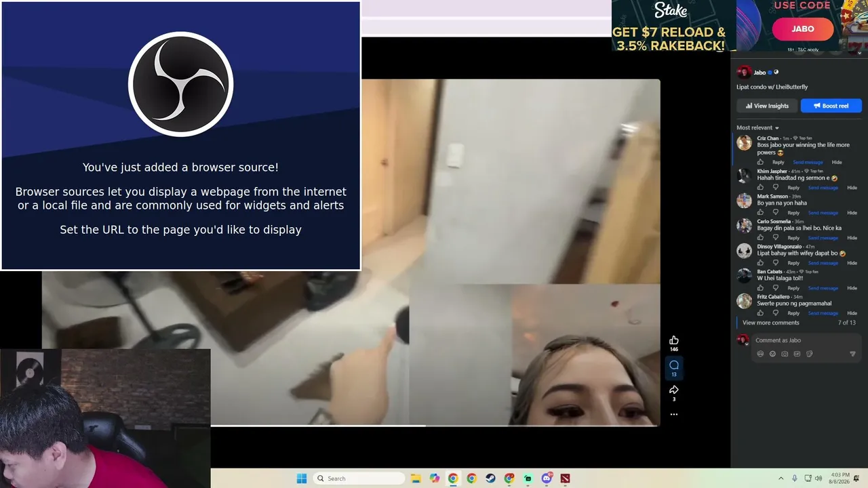
Task: Insert an emoji in the comment box
Action: point(772,354)
